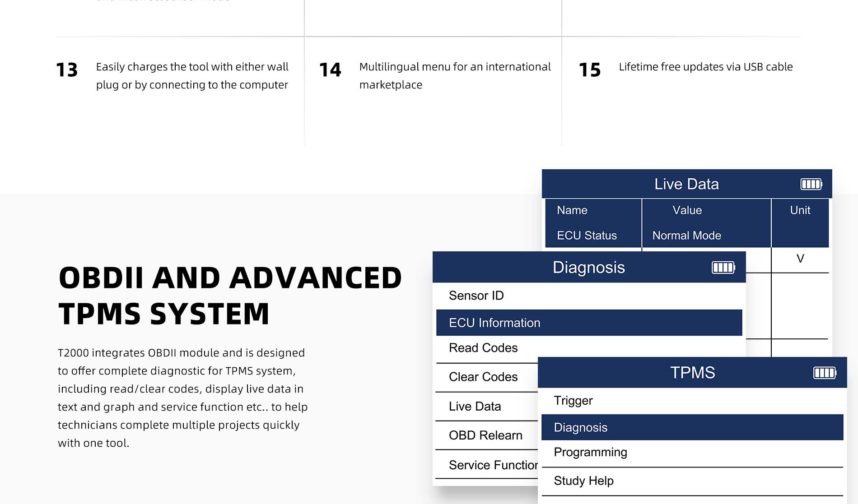Open Read Codes in Diagnosis menu
Image resolution: width=858 pixels, height=504 pixels.
[x=483, y=348]
